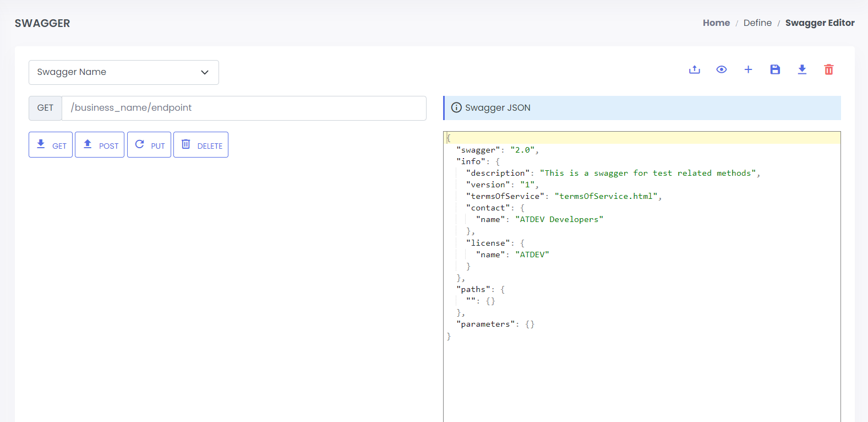Click the Swagger Editor breadcrumb
The width and height of the screenshot is (868, 422).
pos(820,23)
